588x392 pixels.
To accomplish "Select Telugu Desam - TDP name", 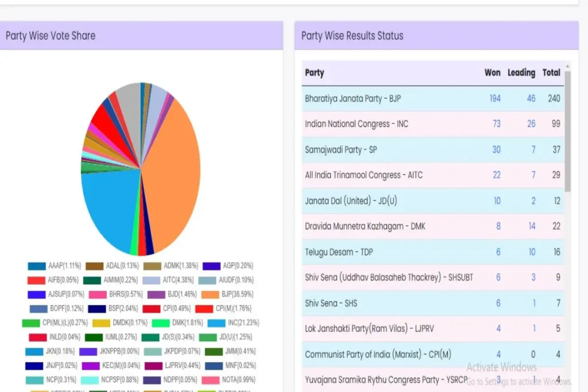I will 339,252.
